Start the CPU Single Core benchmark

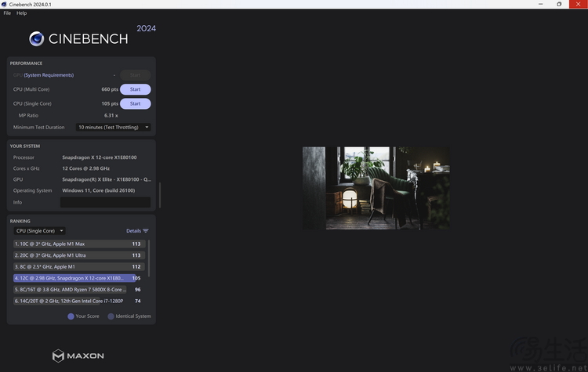point(135,103)
